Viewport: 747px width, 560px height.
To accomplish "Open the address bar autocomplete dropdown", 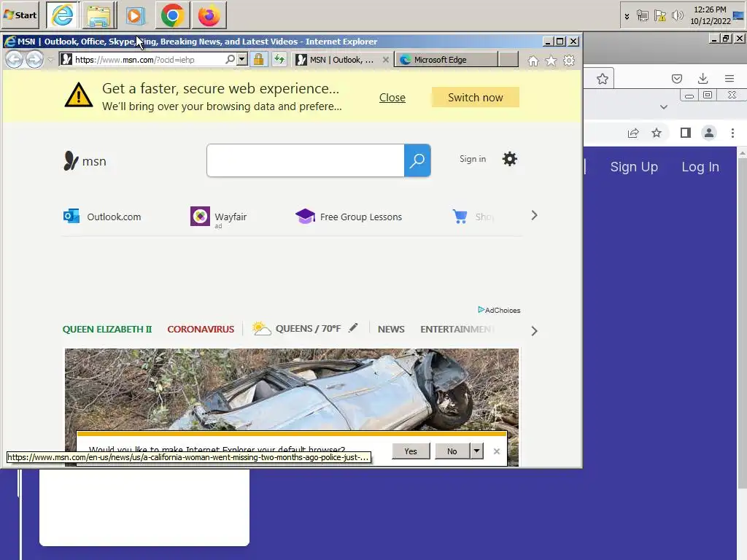I will click(x=242, y=60).
